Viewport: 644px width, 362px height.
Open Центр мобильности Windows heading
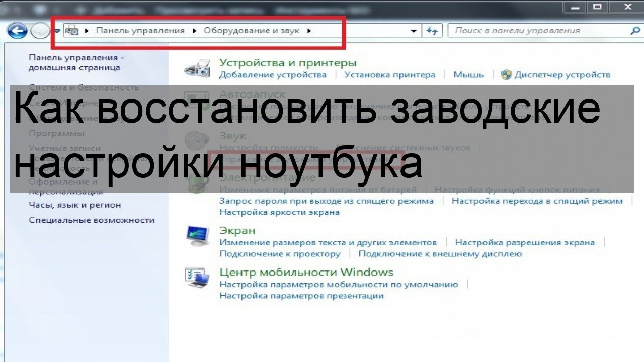[306, 272]
